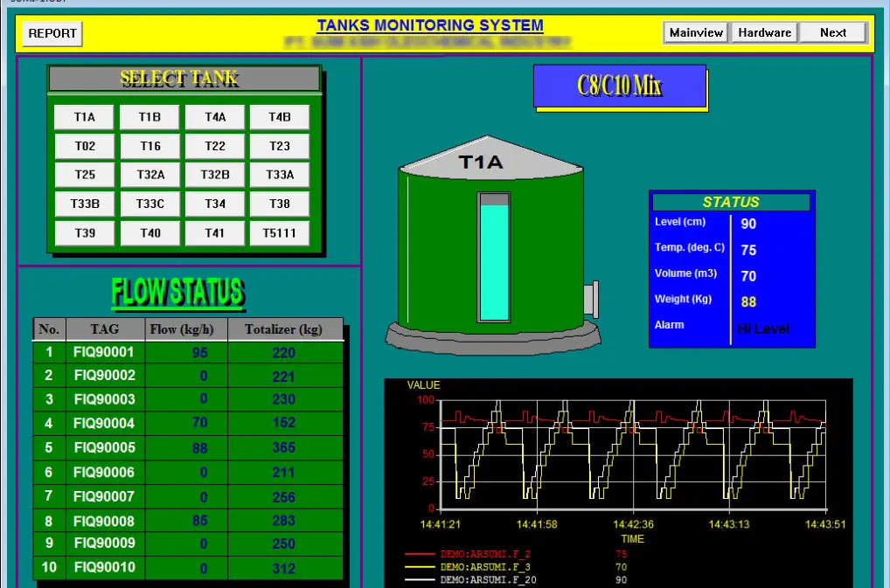The height and width of the screenshot is (588, 890).
Task: Click the cyan level gauge inside tank
Action: click(494, 259)
